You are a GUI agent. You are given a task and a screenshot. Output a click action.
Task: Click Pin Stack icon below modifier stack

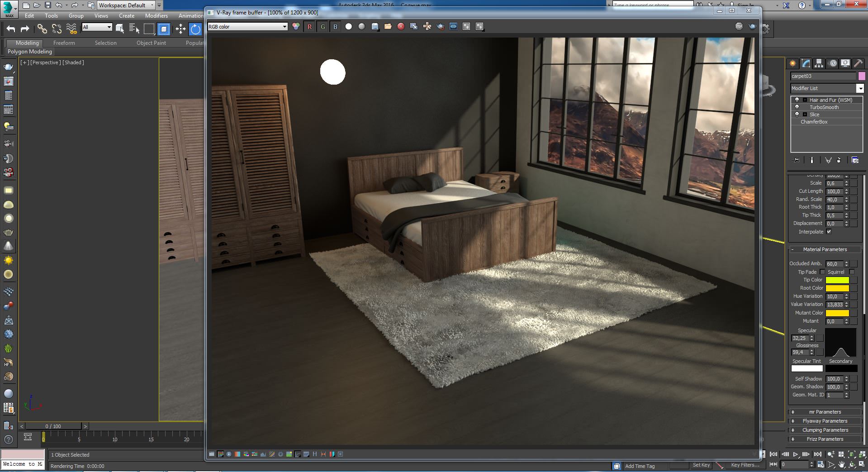(797, 160)
